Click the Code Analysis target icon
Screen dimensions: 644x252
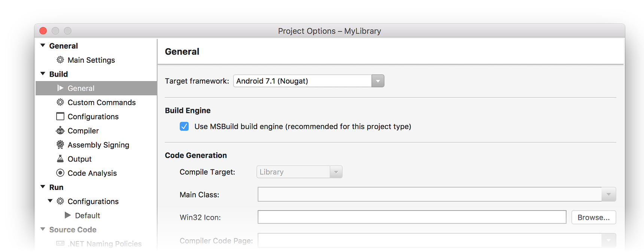point(60,173)
